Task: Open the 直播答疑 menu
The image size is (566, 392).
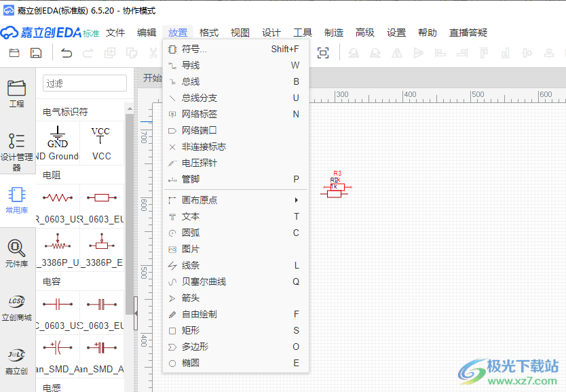Action: click(468, 33)
